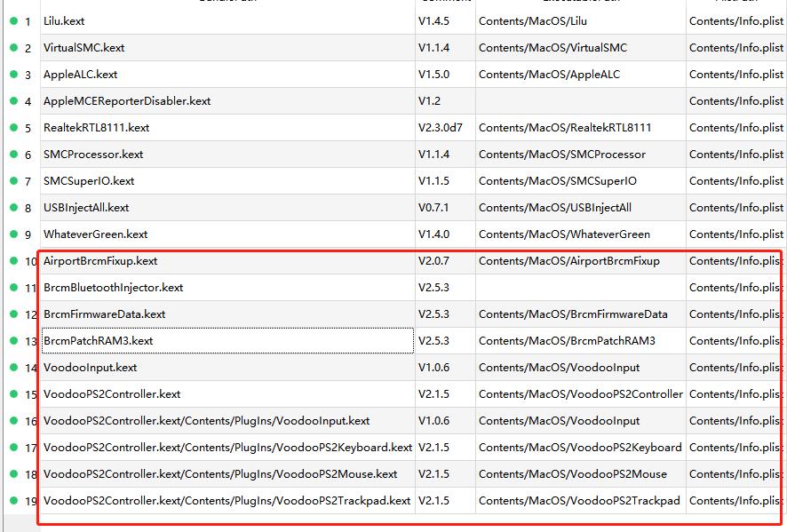The width and height of the screenshot is (787, 532).
Task: Click the AppleMCEReporterDisabler.kext entry
Action: pyautogui.click(x=227, y=101)
